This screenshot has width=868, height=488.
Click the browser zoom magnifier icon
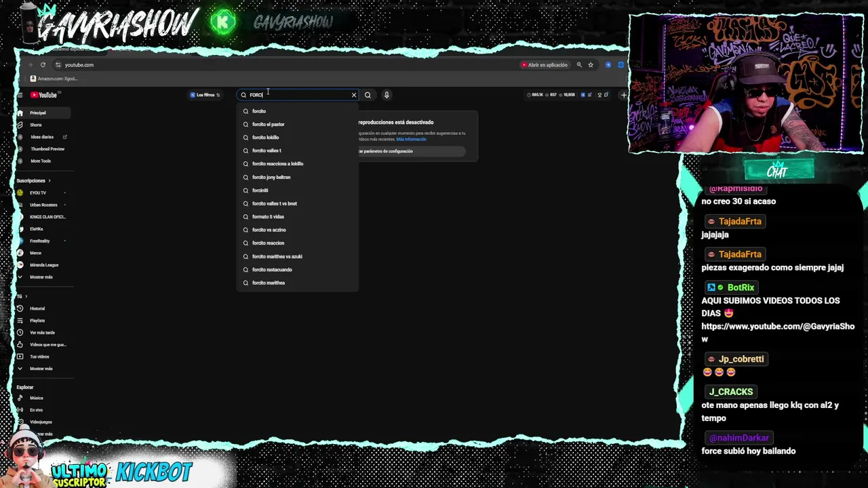click(x=579, y=65)
